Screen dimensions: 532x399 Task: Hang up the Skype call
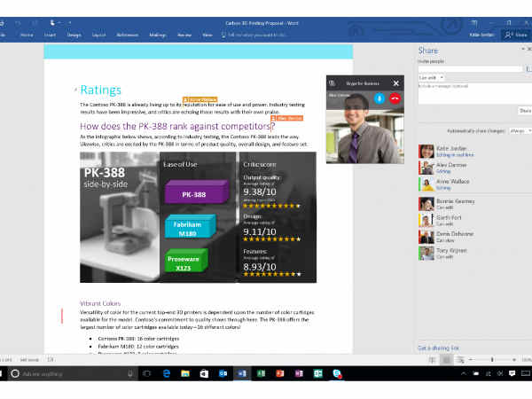coord(395,98)
